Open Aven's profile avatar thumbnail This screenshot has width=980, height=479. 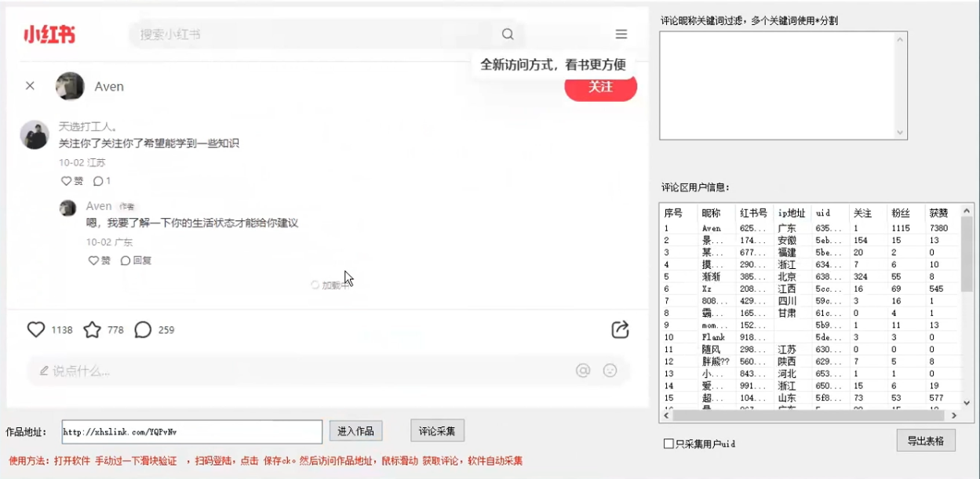click(70, 86)
